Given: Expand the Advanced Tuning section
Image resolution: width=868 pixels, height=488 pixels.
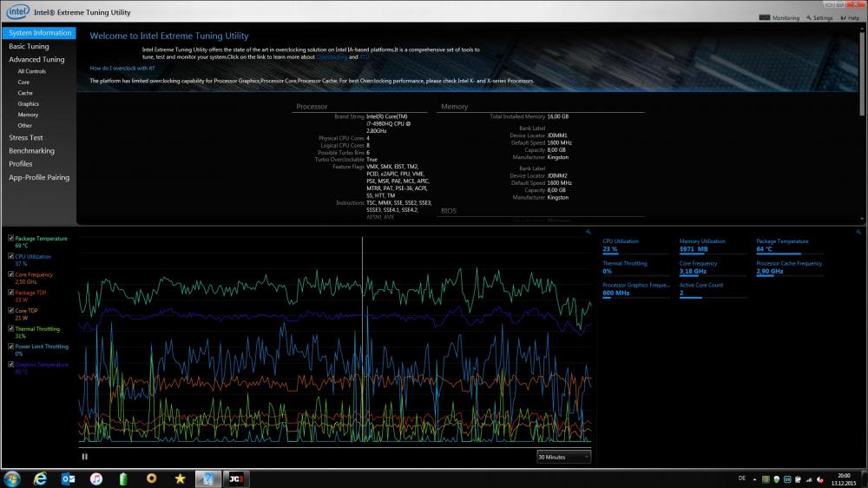Looking at the screenshot, I should 36,60.
